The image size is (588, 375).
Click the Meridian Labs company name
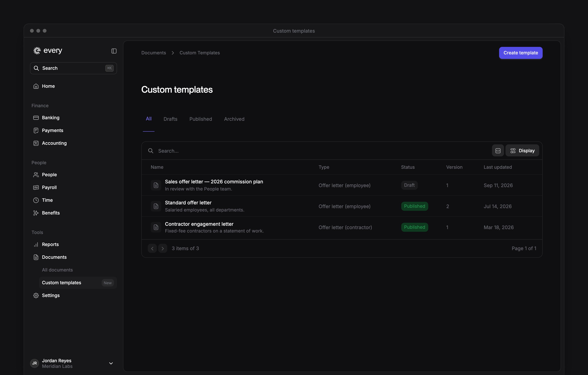57,366
